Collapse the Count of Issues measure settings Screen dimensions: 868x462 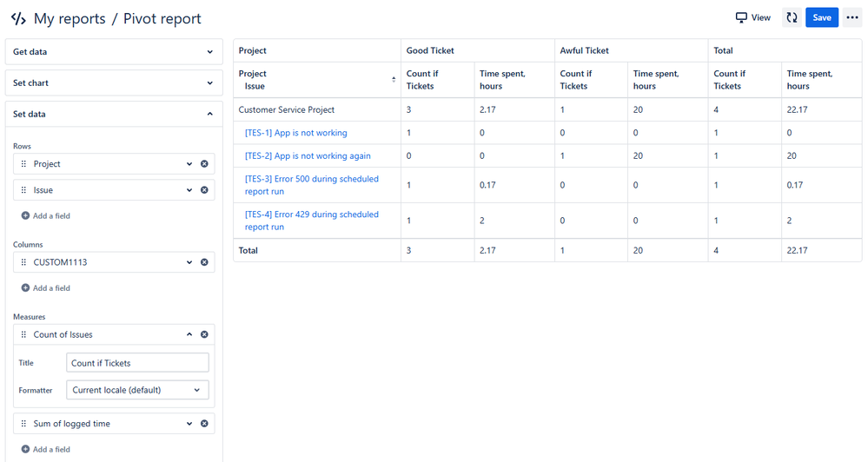pyautogui.click(x=189, y=334)
